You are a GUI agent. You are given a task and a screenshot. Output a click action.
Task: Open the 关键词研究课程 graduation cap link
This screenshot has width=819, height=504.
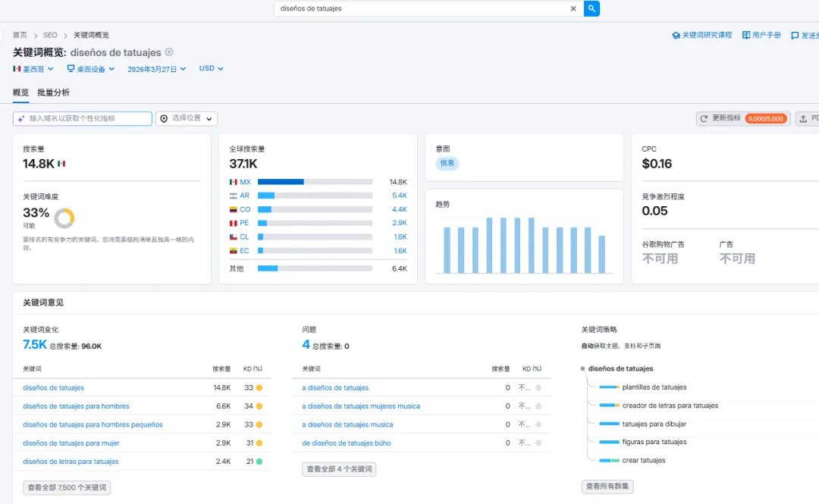[x=676, y=35]
